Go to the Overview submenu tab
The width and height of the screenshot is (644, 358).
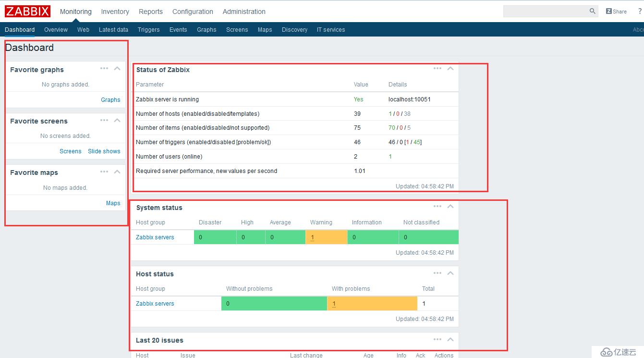[x=56, y=30]
